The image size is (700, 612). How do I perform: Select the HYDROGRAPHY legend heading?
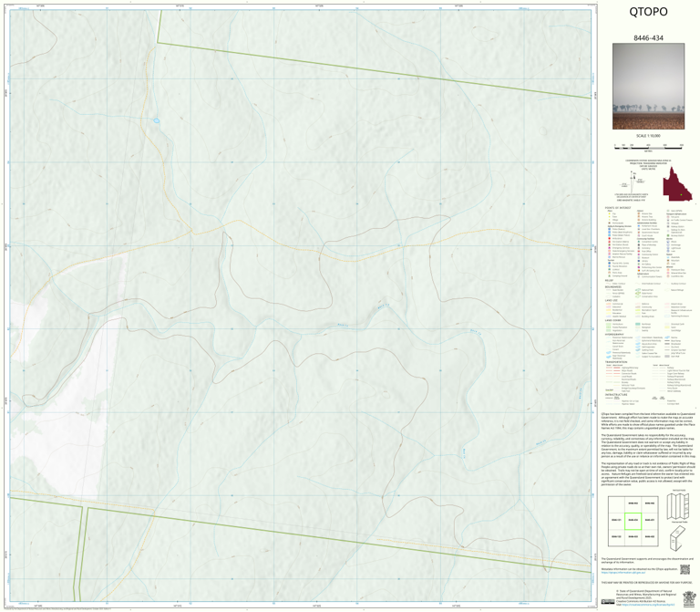614,334
